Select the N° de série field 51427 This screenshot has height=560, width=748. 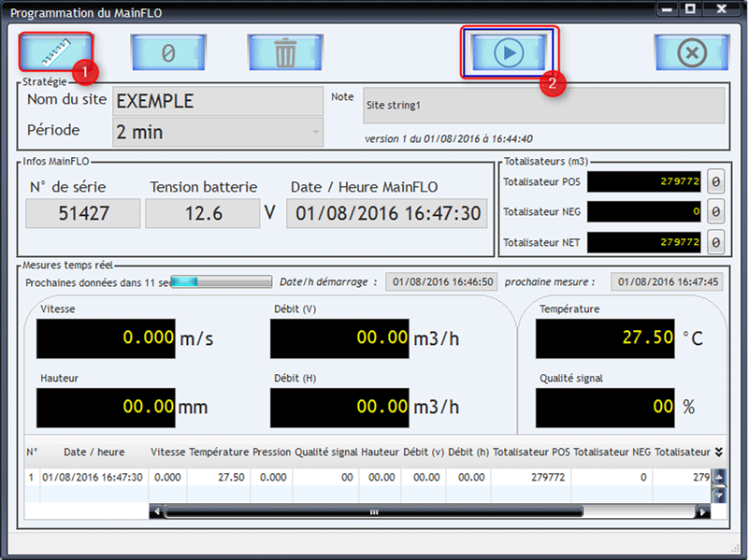[x=83, y=213]
